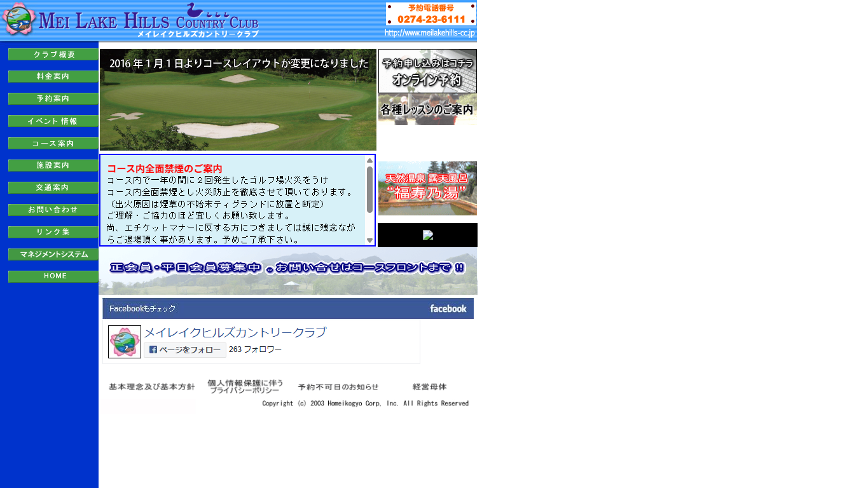Open the 料金案内 menu button
The height and width of the screenshot is (488, 868).
[x=53, y=77]
